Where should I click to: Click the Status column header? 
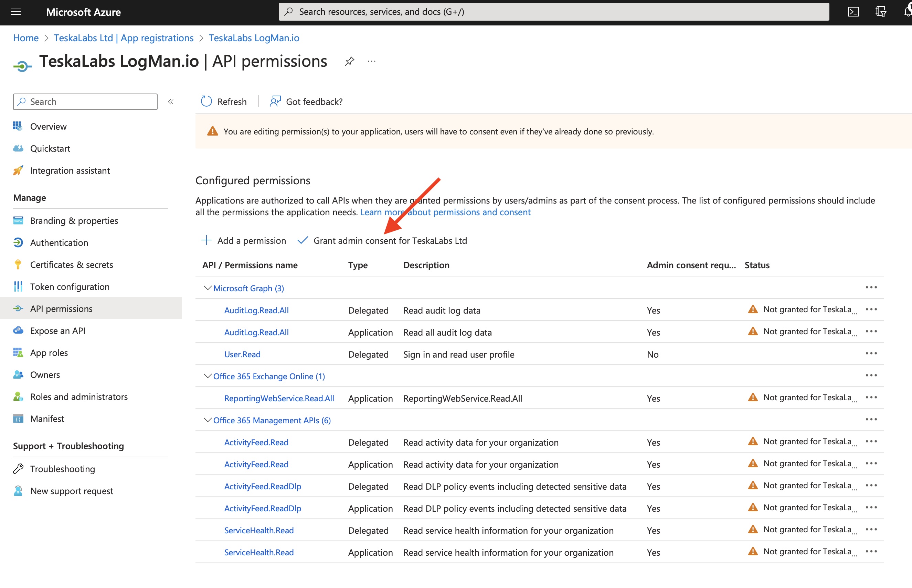(757, 265)
